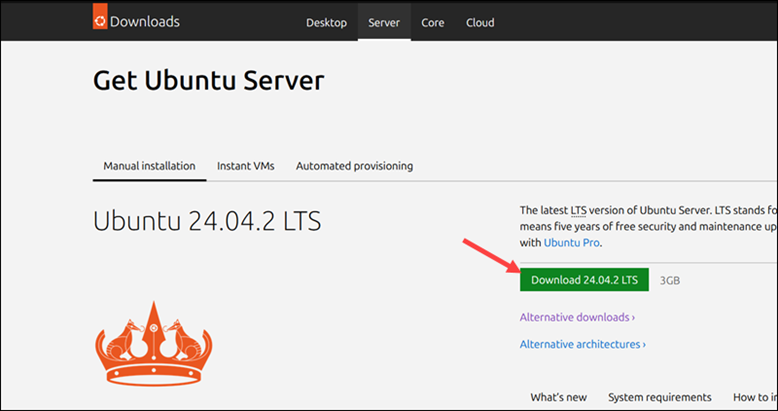Expand the Alternative downloads link
Viewport: 778px width, 411px height.
point(577,317)
